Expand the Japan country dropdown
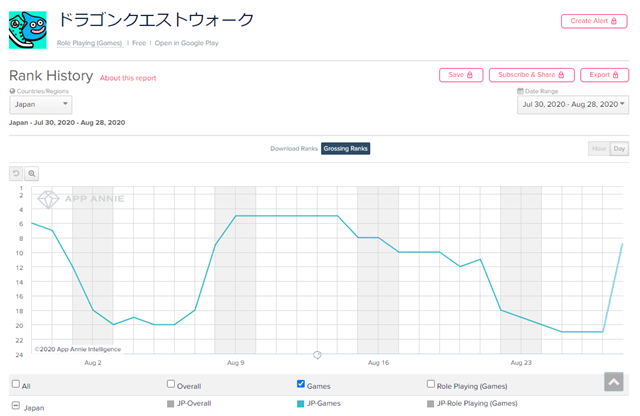The image size is (640, 416). click(40, 105)
